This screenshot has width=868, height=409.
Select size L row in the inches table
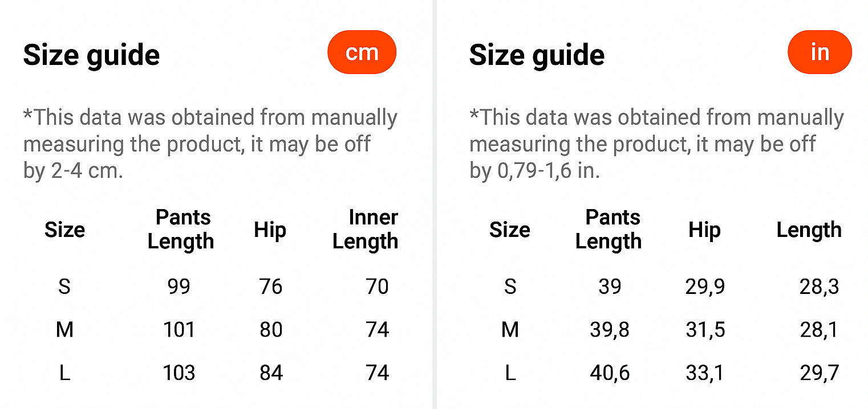[510, 373]
